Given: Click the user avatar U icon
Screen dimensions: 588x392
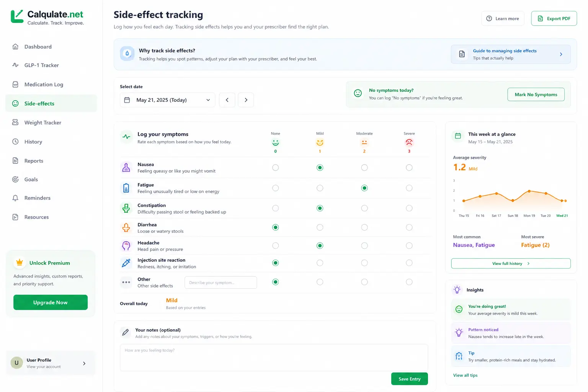Looking at the screenshot, I should coord(16,363).
